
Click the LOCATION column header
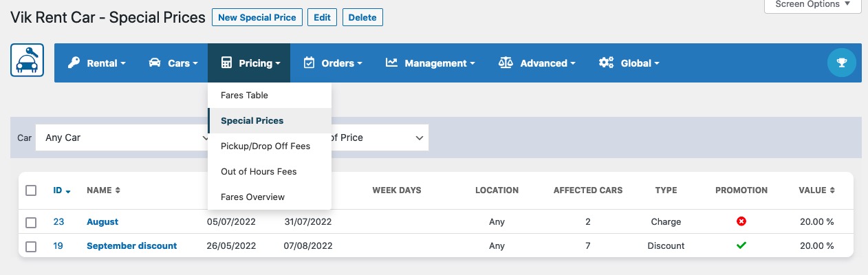tap(497, 190)
